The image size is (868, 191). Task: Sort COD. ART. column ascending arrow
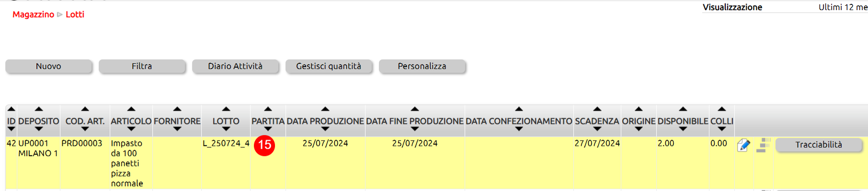tap(85, 109)
